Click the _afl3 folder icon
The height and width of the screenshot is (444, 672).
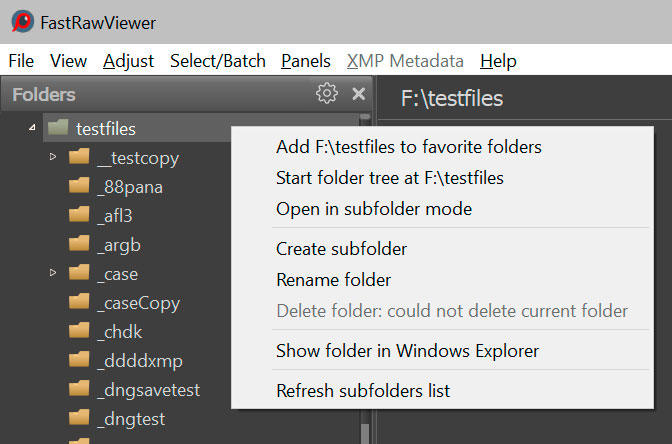[x=80, y=215]
